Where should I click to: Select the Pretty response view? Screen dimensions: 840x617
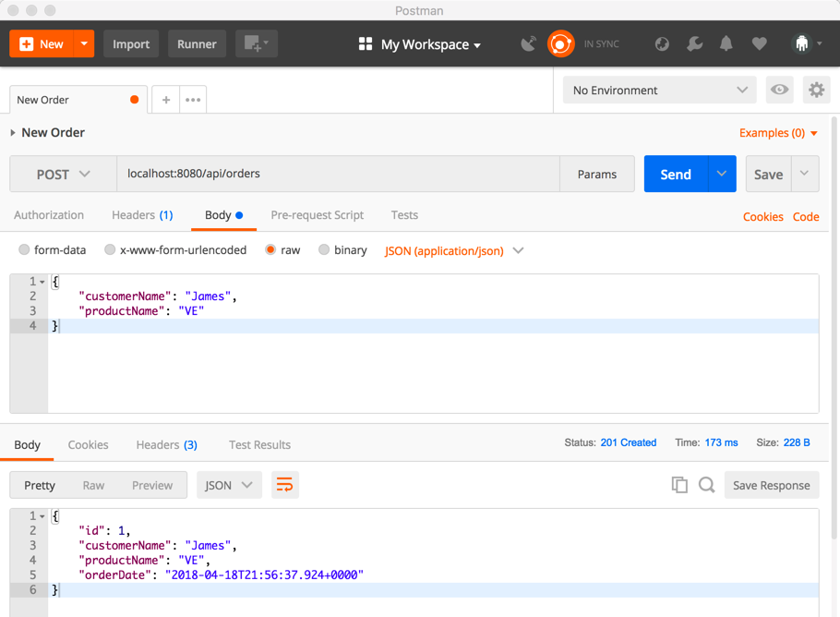(40, 485)
